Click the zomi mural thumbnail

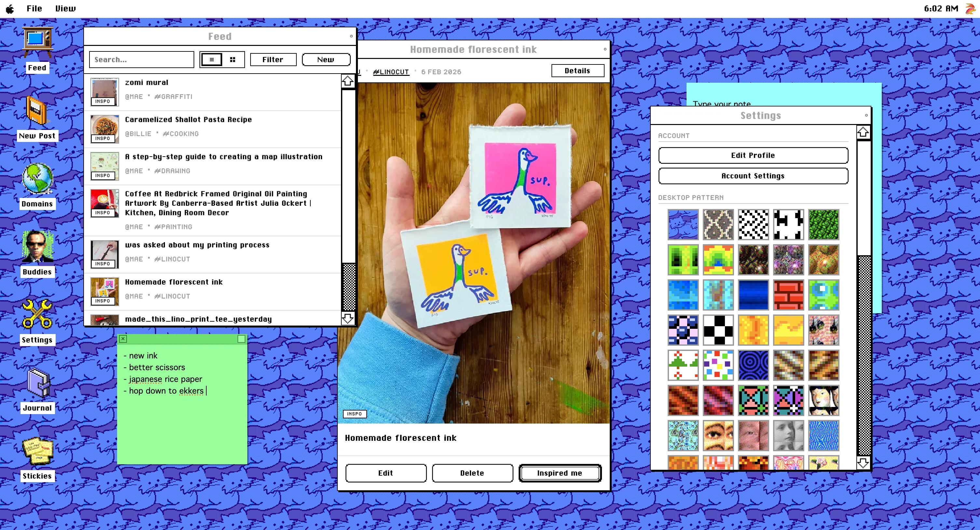105,92
